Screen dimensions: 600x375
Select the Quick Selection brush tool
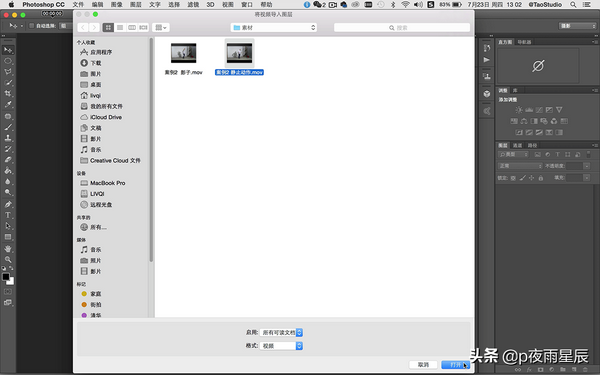point(8,83)
